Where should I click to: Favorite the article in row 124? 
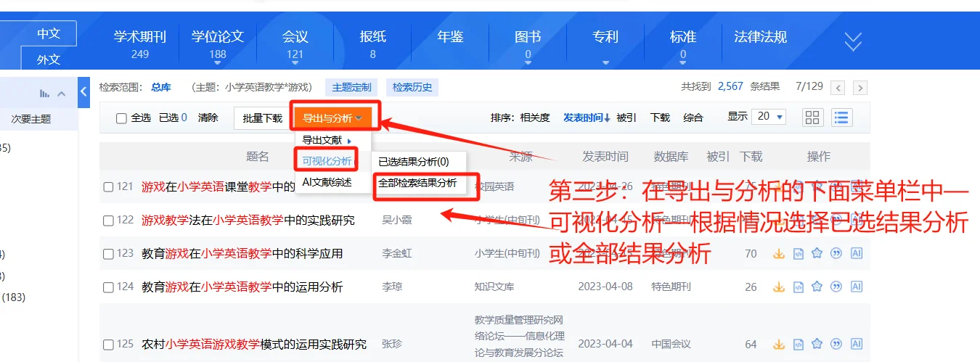(817, 287)
